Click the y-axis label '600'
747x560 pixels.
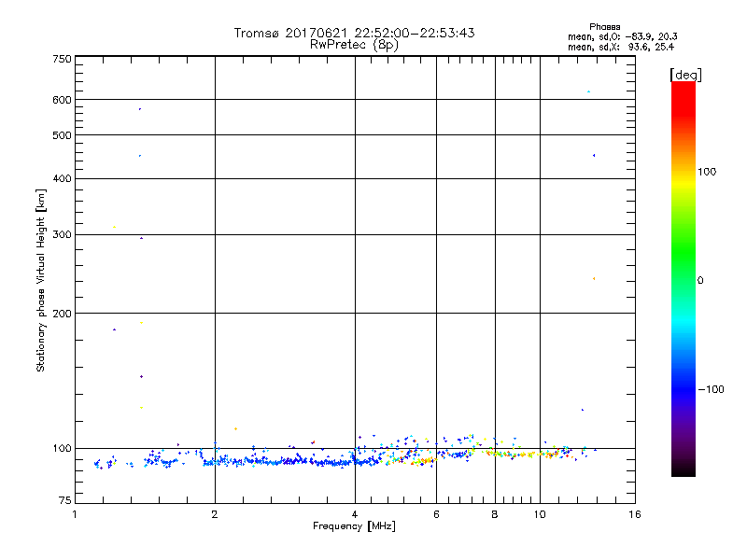[x=62, y=100]
